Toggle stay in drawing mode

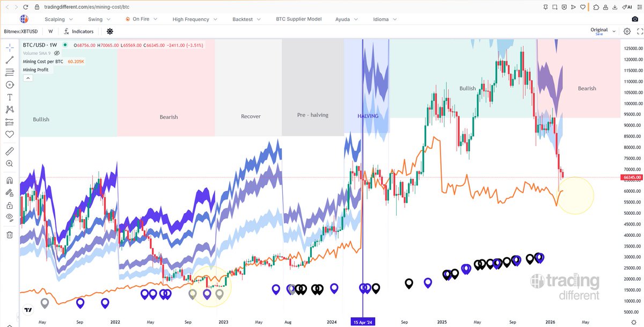coord(10,193)
